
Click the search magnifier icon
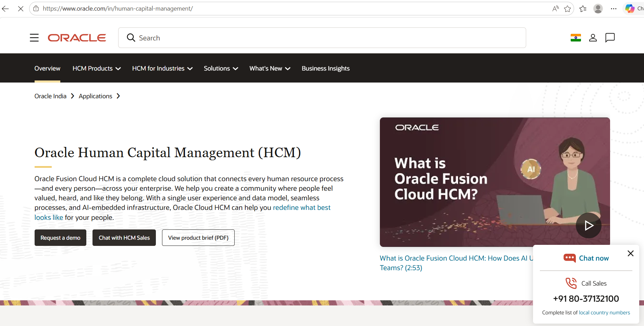click(131, 38)
